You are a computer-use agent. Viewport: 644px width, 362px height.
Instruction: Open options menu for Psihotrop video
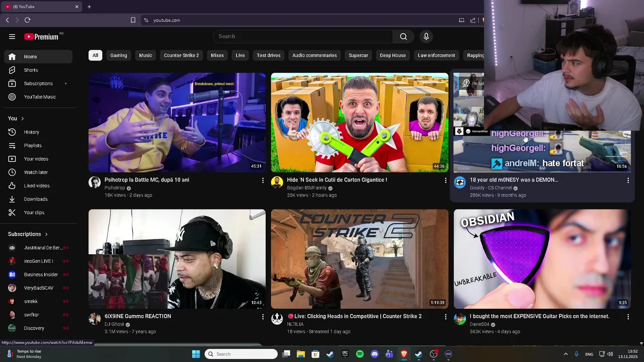(263, 180)
